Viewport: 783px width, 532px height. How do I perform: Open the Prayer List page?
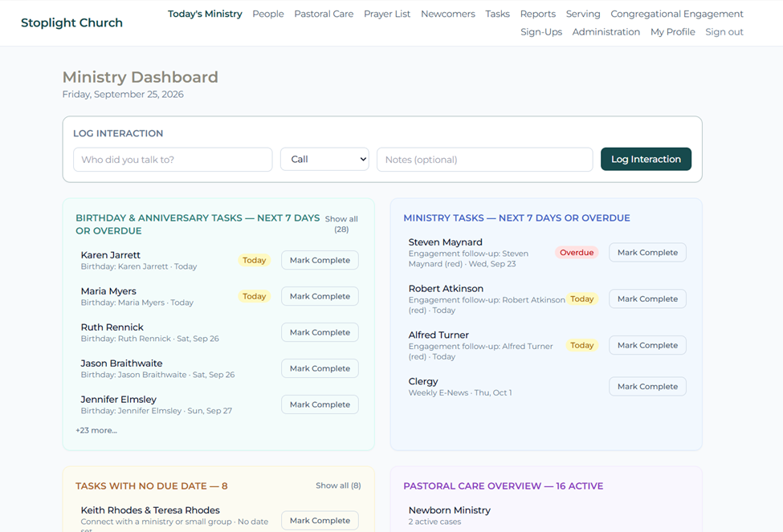click(387, 14)
